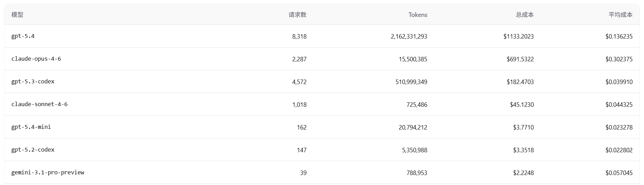Screen dimensions: 644x185
Task: Click the 8,318 request count cell
Action: [x=299, y=37]
